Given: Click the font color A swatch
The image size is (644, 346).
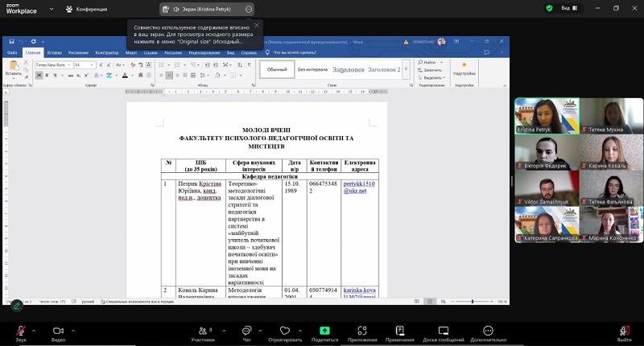Looking at the screenshot, I should (125, 76).
